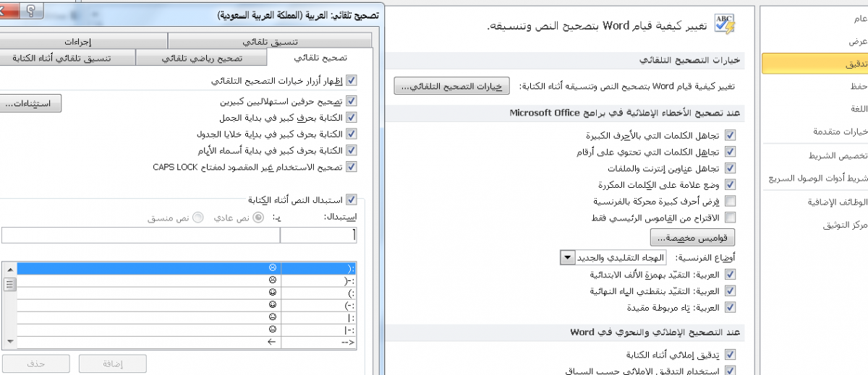Toggle الكتابة بحرف كبير في بداية الجمل
The width and height of the screenshot is (868, 375).
tap(352, 117)
